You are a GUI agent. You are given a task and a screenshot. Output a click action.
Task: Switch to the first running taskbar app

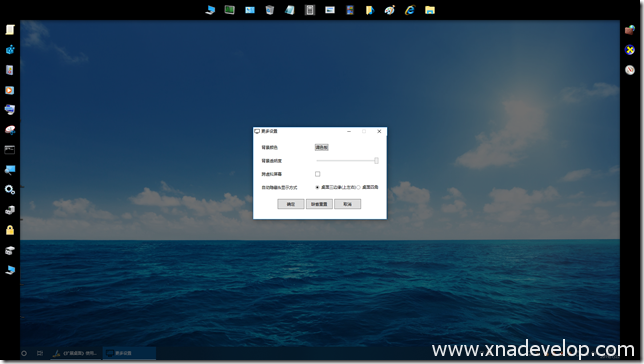[x=76, y=353]
